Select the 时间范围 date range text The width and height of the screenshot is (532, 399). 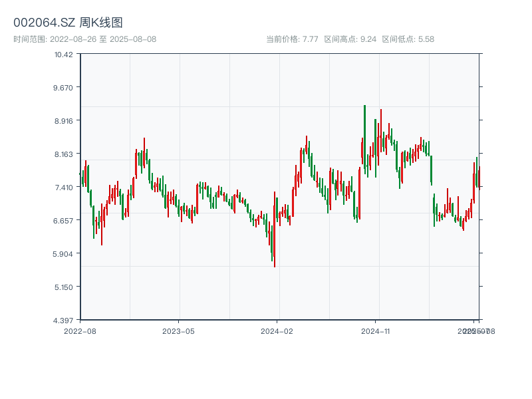[x=84, y=39]
